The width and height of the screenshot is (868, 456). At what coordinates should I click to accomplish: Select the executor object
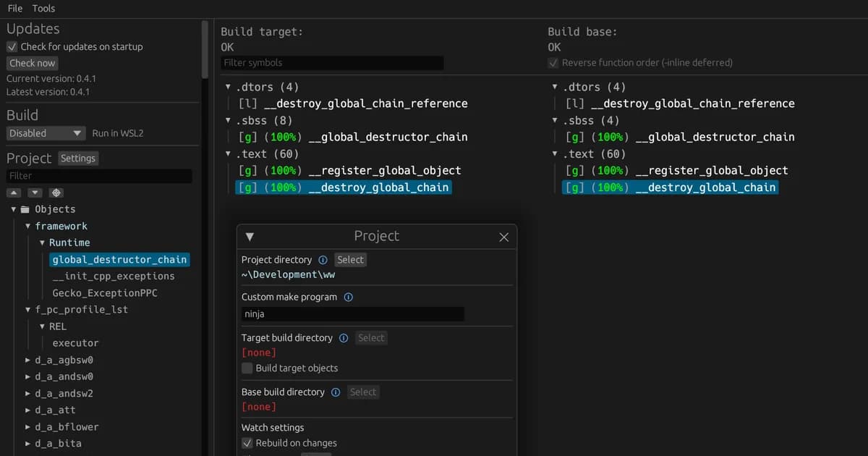click(x=76, y=343)
